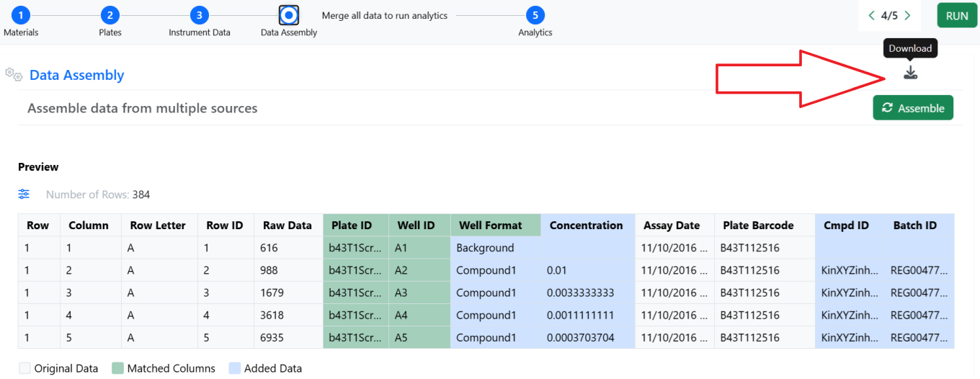Image resolution: width=980 pixels, height=379 pixels.
Task: Open the table filter settings icon
Action: point(24,195)
